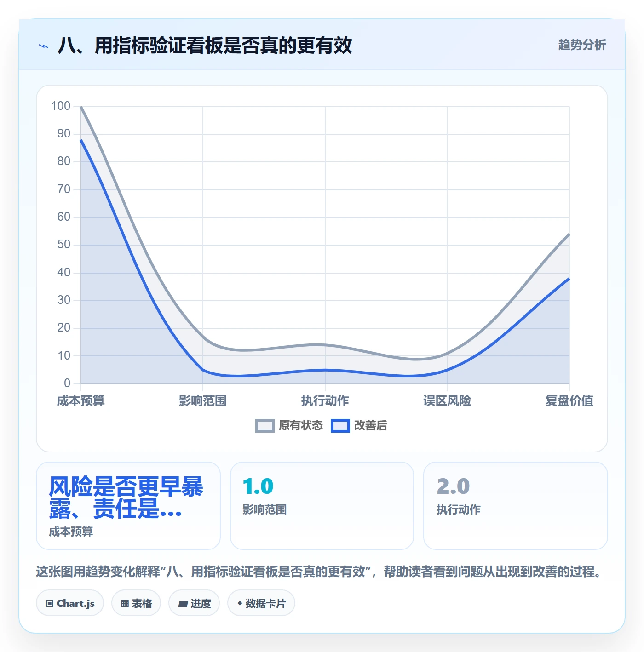Click the 50 y-axis value
This screenshot has height=652, width=644.
64,245
